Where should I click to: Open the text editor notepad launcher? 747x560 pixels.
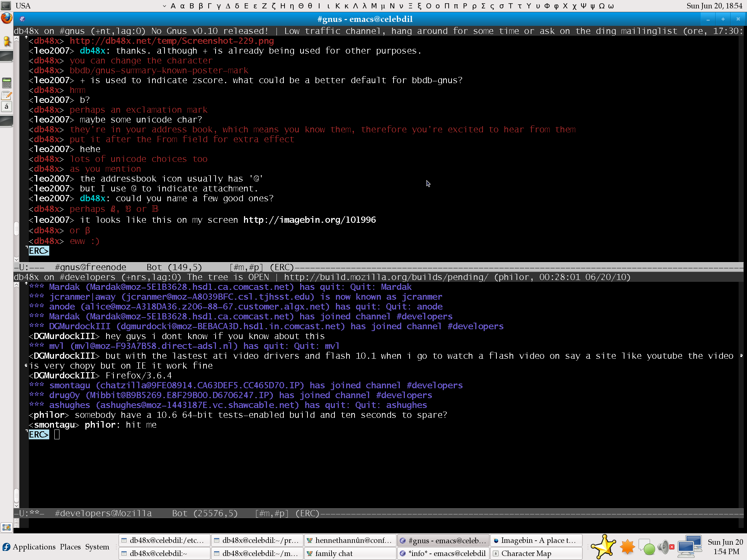tap(7, 96)
